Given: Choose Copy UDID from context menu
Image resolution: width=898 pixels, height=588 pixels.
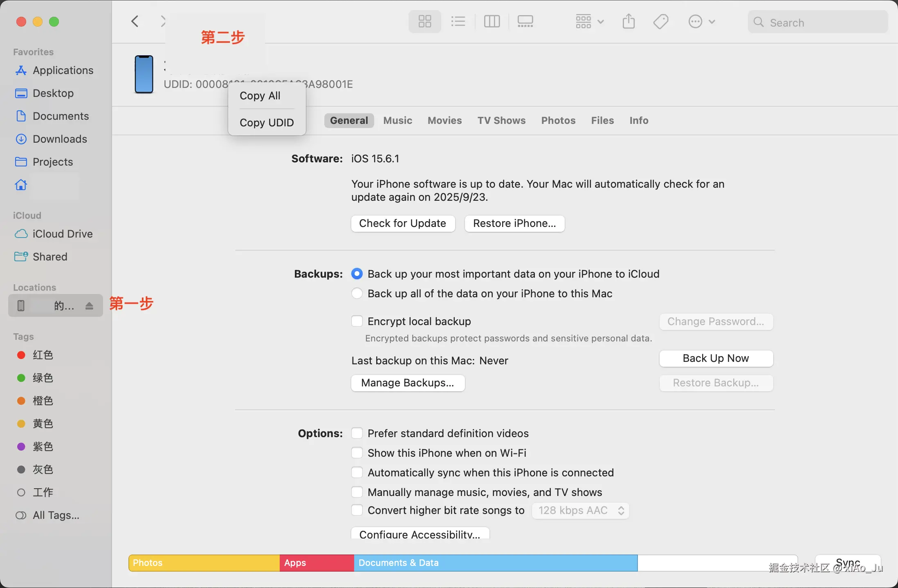Looking at the screenshot, I should pos(267,123).
